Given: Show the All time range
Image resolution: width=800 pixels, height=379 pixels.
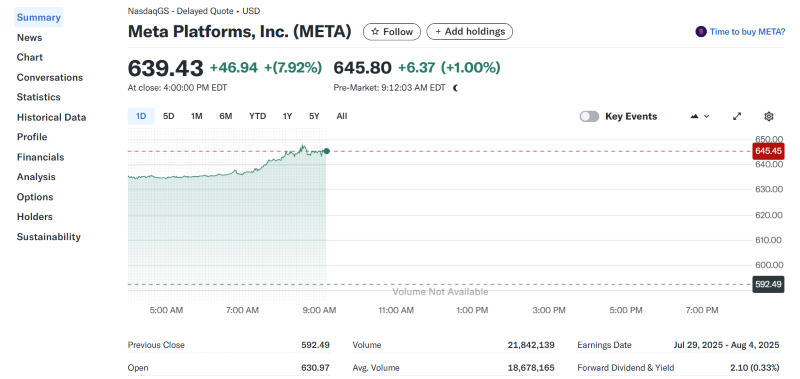Looking at the screenshot, I should pos(342,116).
